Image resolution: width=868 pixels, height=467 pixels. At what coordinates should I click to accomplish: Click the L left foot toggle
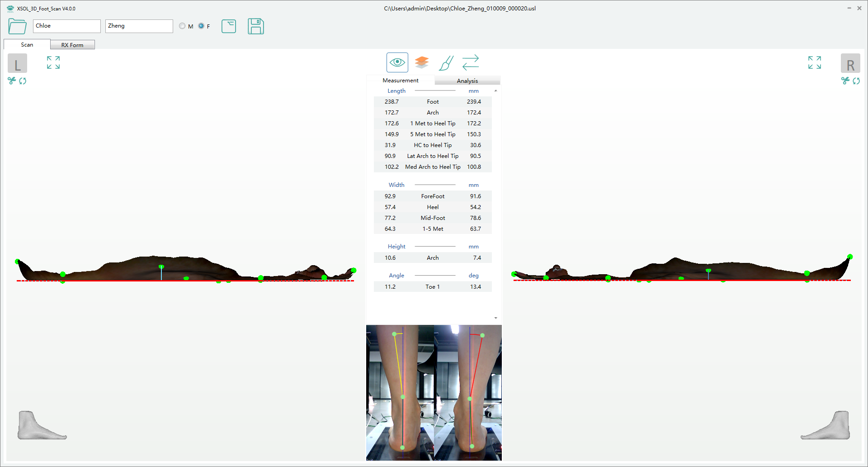coord(17,64)
